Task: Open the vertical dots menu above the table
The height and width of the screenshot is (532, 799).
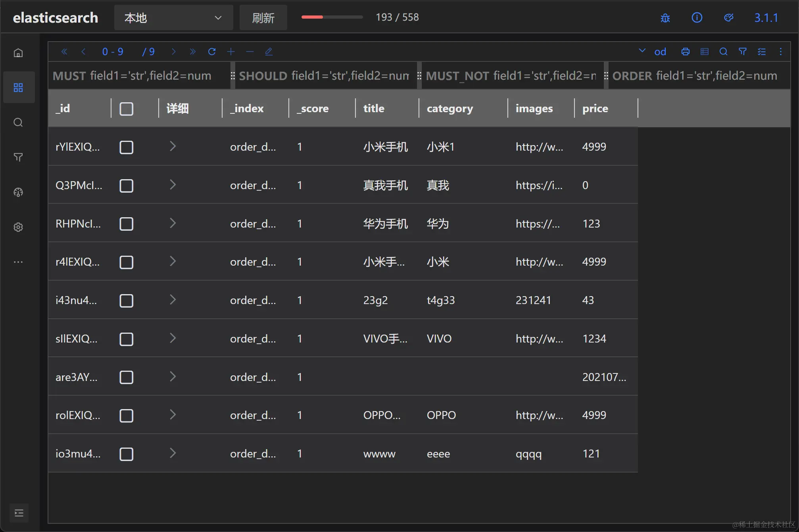Action: tap(780, 52)
